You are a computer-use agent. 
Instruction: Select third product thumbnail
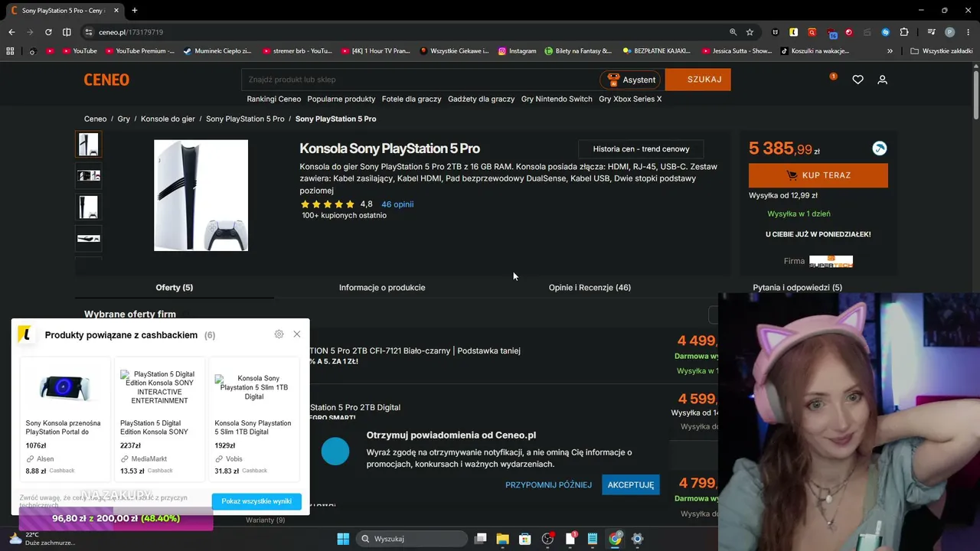[88, 207]
